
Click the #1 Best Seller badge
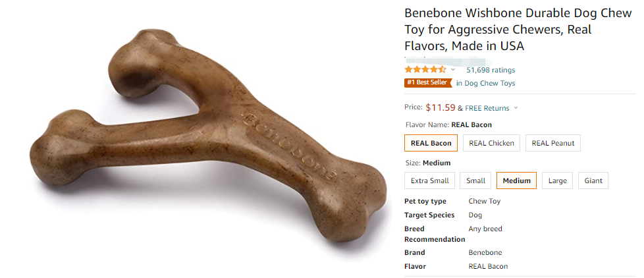point(427,83)
